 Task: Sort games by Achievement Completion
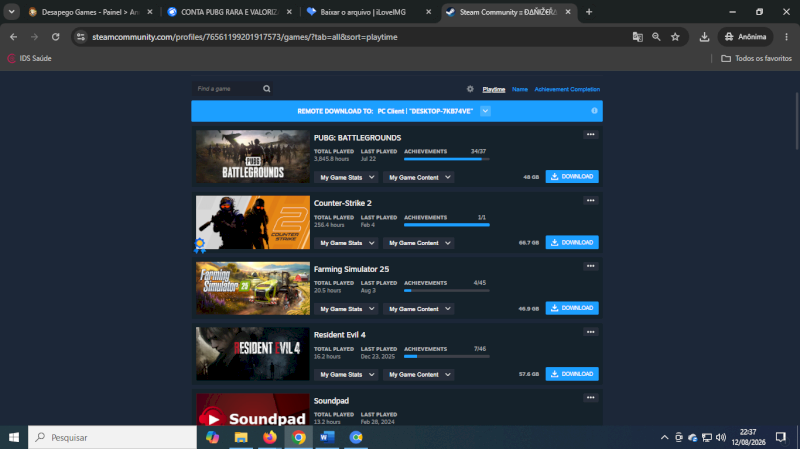567,89
